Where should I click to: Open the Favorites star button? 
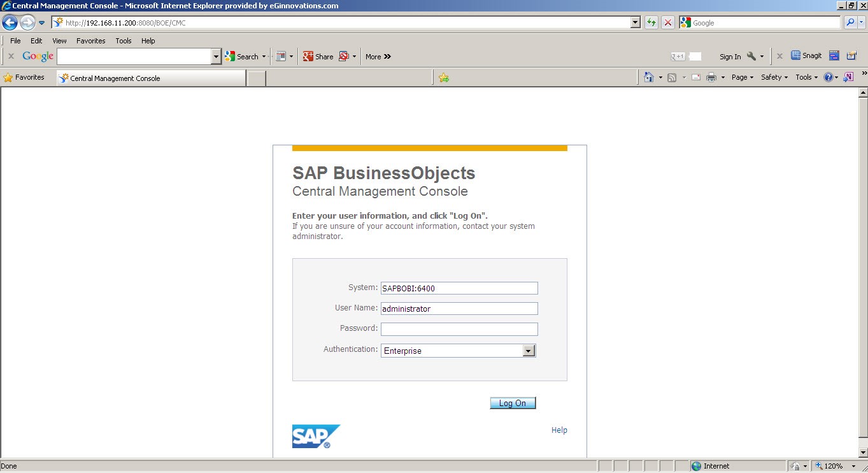pos(24,77)
